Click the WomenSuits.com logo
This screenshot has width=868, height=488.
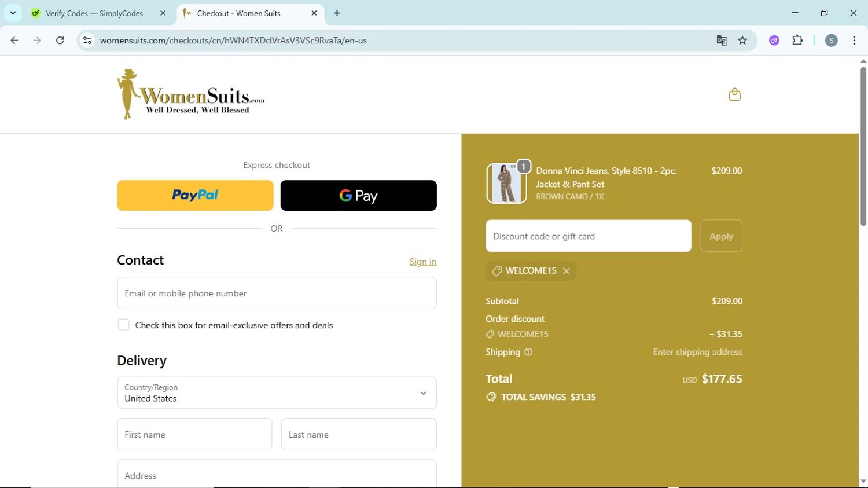pyautogui.click(x=190, y=94)
